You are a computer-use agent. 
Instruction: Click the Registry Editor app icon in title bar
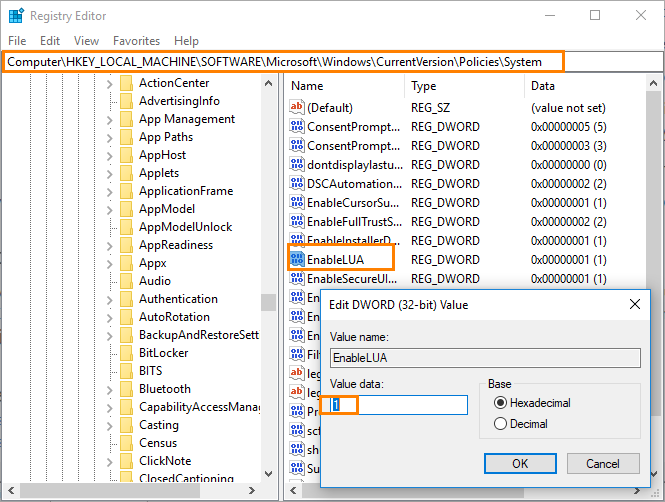tap(16, 15)
